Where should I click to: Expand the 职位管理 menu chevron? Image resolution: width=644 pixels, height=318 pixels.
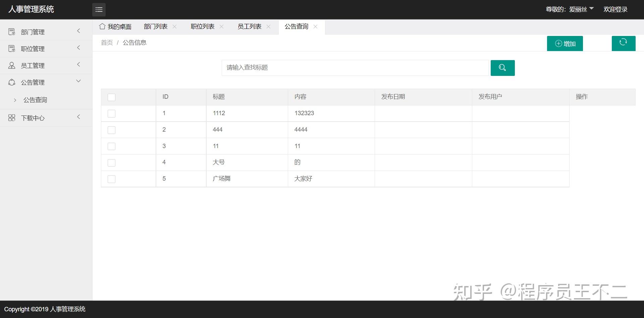click(78, 48)
